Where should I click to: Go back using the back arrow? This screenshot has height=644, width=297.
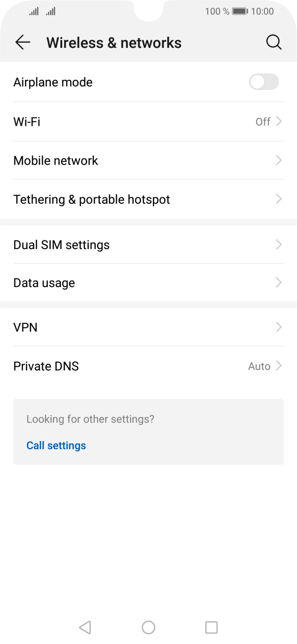[22, 42]
